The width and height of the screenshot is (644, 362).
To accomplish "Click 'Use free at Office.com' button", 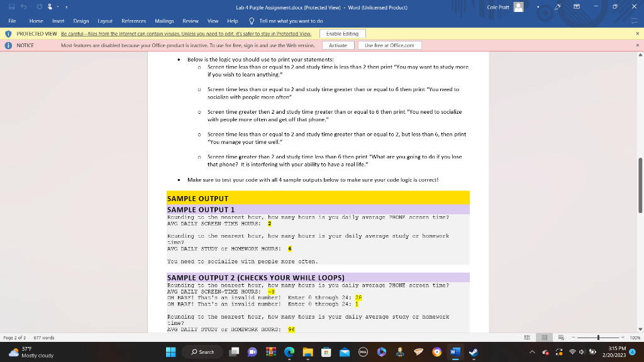I will coord(389,45).
